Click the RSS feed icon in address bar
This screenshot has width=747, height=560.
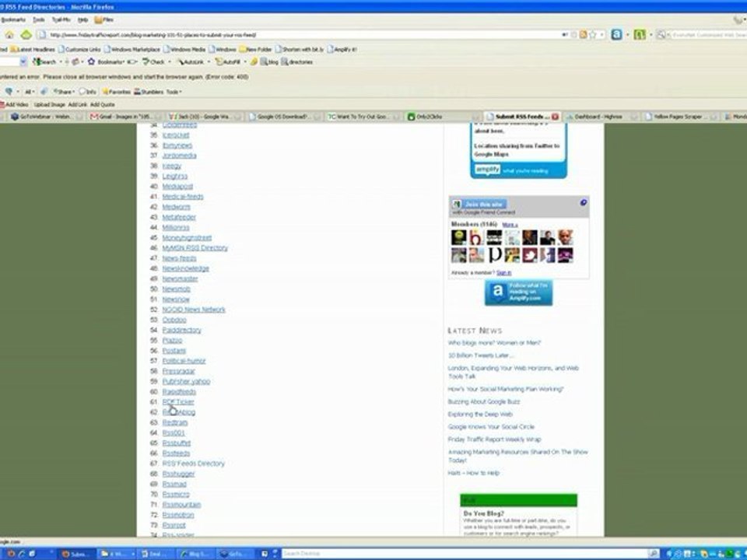click(x=583, y=35)
